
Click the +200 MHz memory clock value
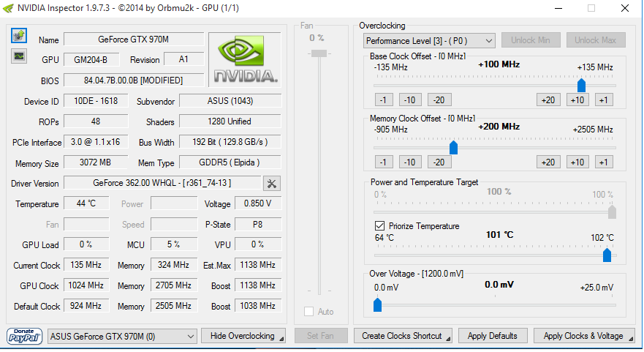click(x=499, y=127)
